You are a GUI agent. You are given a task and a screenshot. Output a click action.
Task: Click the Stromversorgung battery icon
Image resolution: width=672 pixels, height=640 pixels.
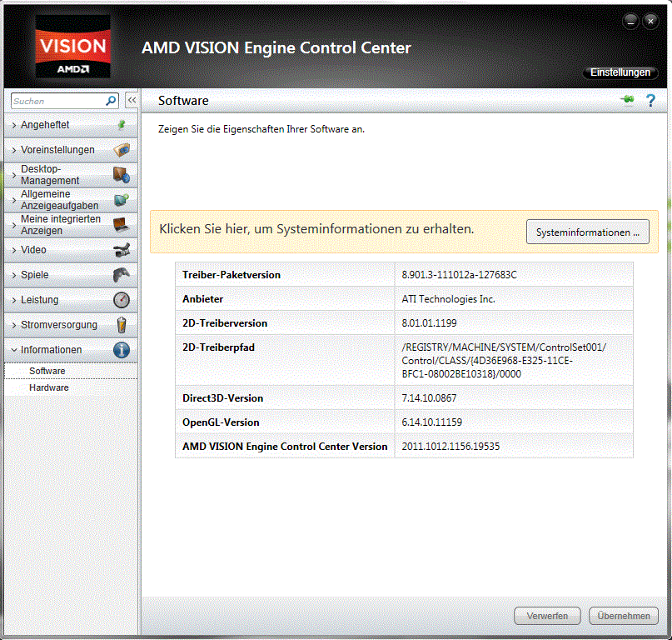(122, 325)
